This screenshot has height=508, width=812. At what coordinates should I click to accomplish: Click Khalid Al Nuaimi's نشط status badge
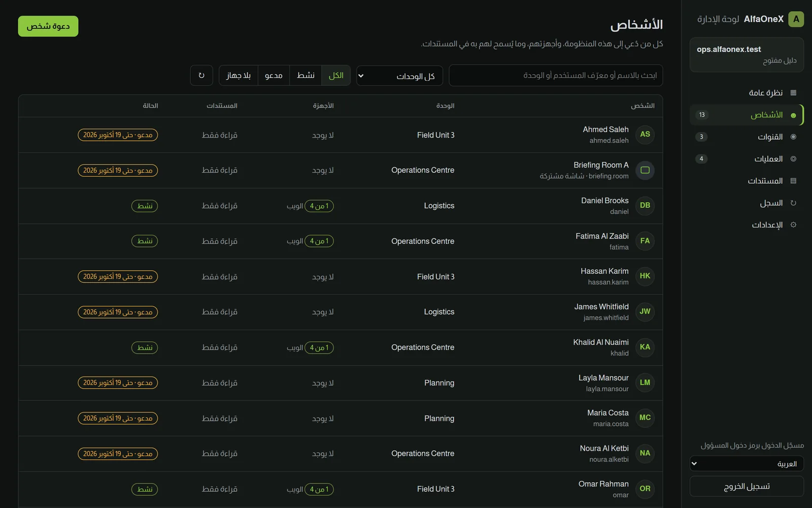click(x=145, y=347)
